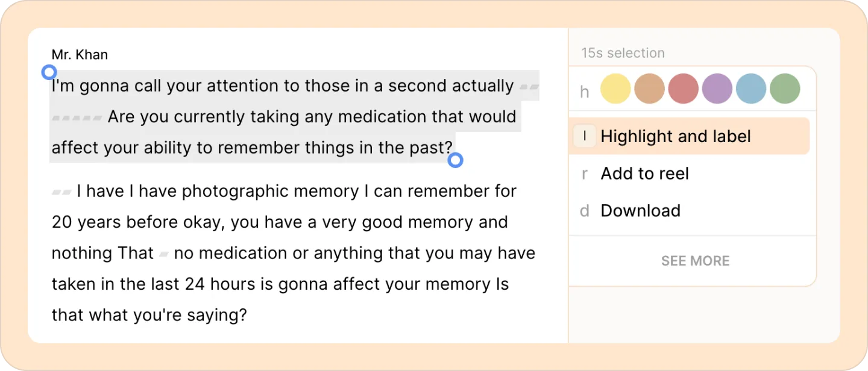Click the Mr. Khan speaker name
868x371 pixels.
point(80,55)
